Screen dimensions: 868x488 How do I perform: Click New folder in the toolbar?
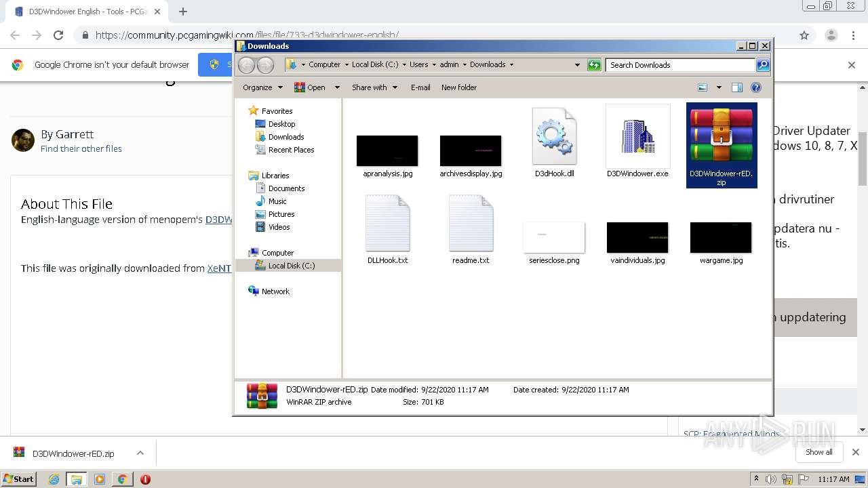tap(459, 87)
